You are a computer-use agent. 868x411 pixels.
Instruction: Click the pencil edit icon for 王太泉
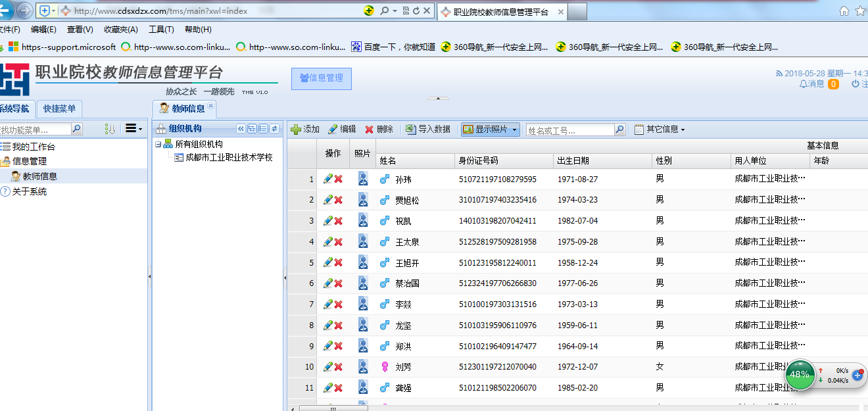pyautogui.click(x=327, y=241)
